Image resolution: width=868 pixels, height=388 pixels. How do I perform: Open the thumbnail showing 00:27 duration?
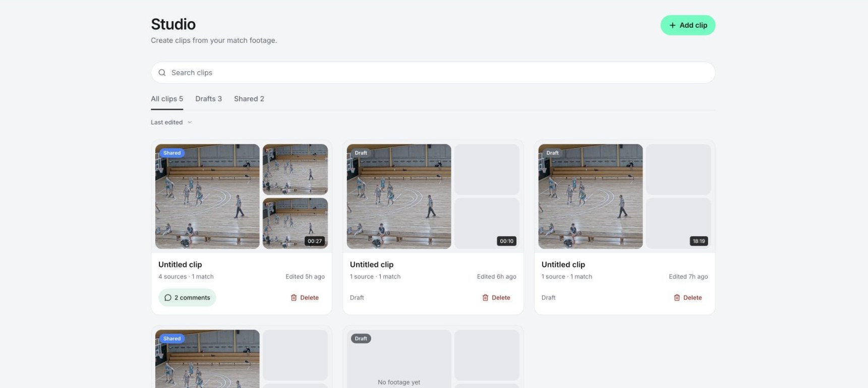(x=295, y=223)
